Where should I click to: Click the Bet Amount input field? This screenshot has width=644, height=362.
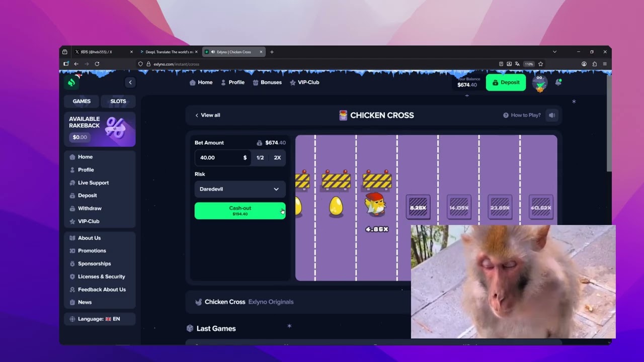[221, 158]
